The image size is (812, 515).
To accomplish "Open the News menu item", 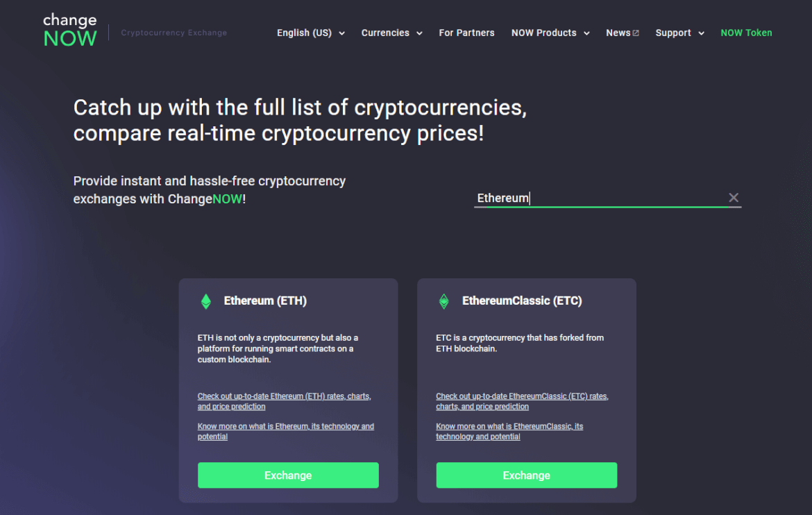I will click(618, 33).
